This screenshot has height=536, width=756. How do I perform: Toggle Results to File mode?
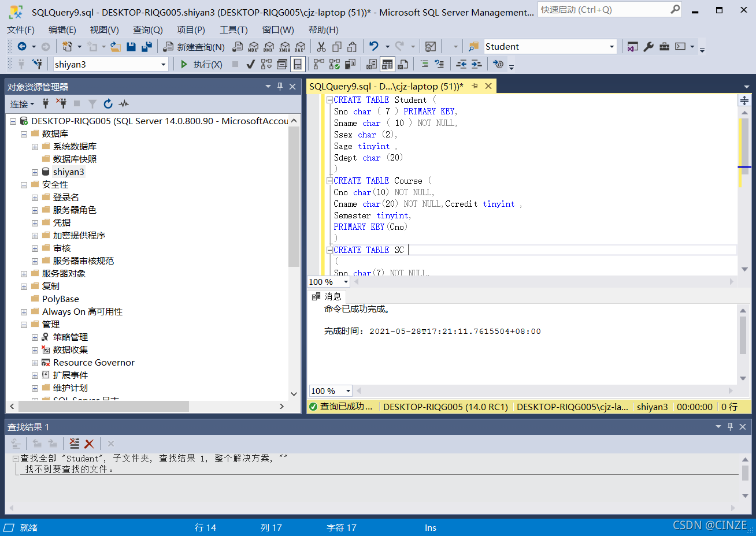(403, 64)
